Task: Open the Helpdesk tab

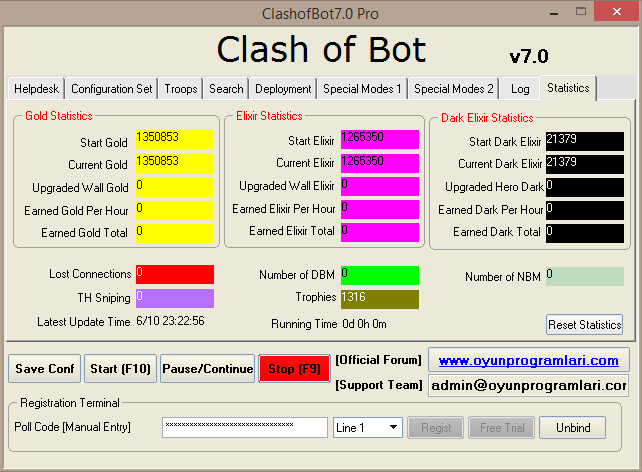Action: (x=36, y=89)
